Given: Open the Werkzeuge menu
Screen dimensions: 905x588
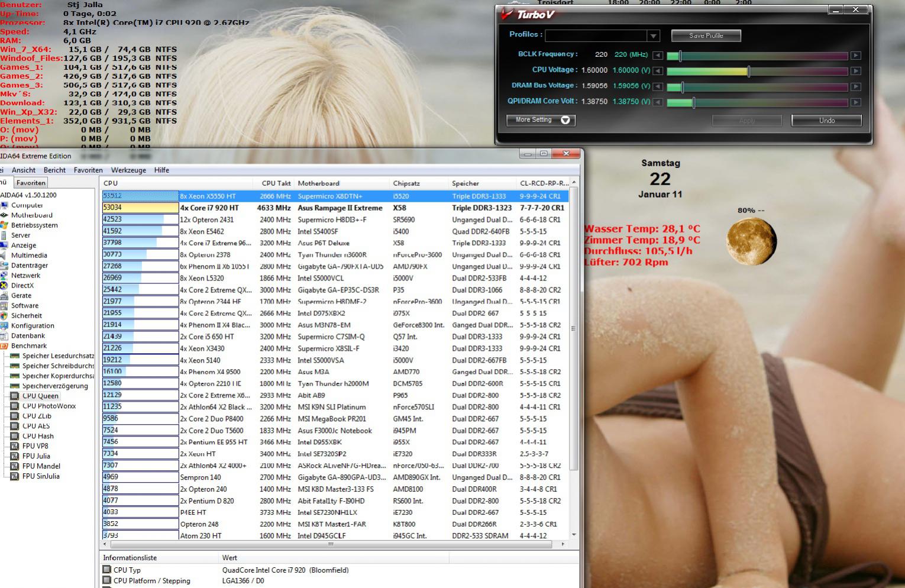Looking at the screenshot, I should point(128,170).
